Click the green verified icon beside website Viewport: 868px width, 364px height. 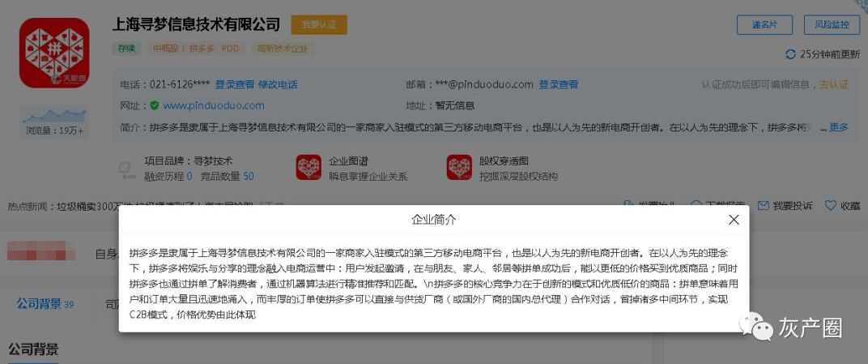[155, 105]
